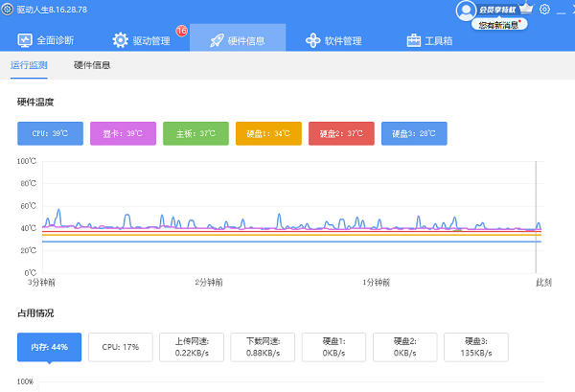
Task: Click the red 16 notification badge
Action: (182, 31)
